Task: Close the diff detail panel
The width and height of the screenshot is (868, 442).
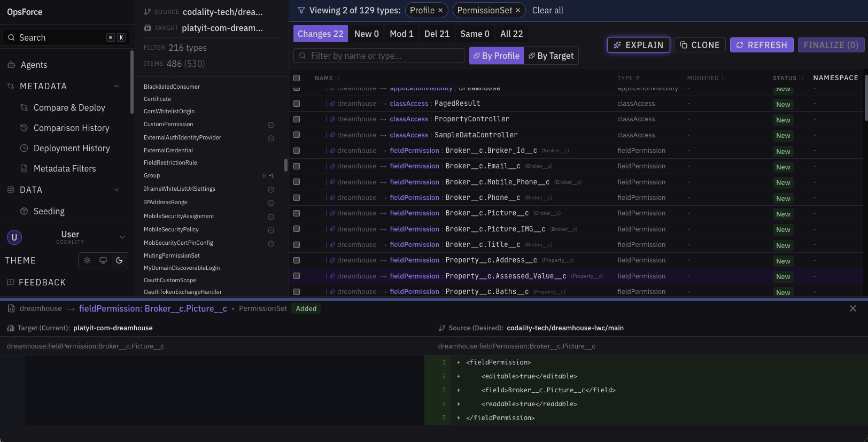Action: pyautogui.click(x=853, y=308)
